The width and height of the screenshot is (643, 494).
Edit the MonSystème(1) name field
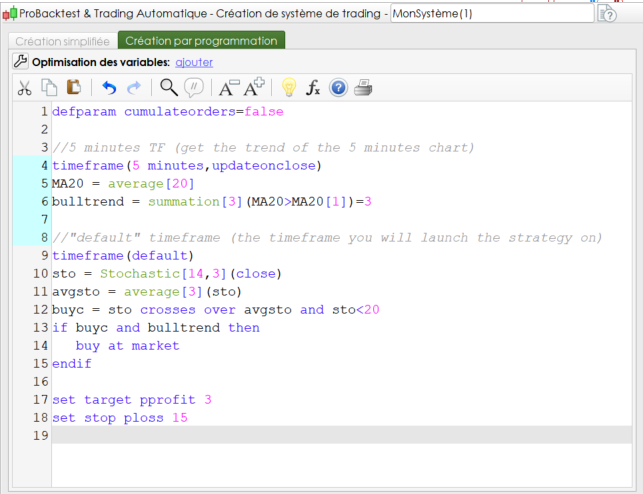tap(492, 14)
